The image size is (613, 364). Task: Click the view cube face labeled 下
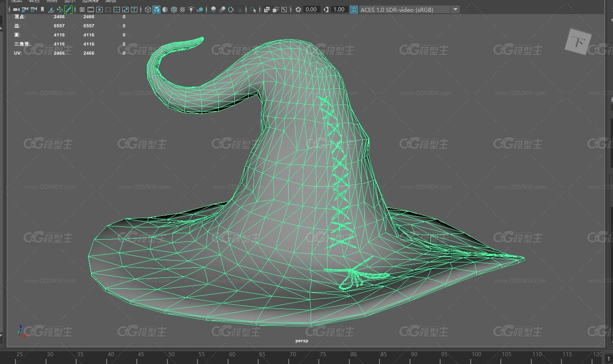tap(578, 42)
